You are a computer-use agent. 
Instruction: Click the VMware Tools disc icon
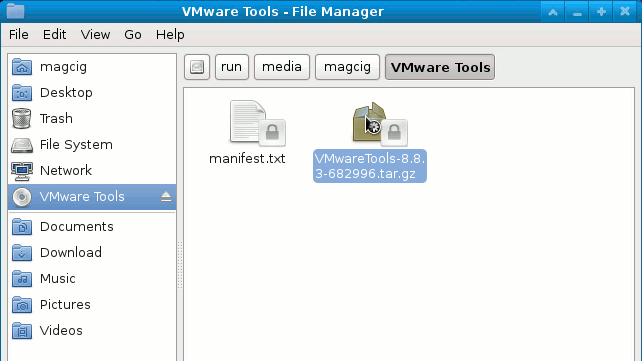(x=22, y=197)
